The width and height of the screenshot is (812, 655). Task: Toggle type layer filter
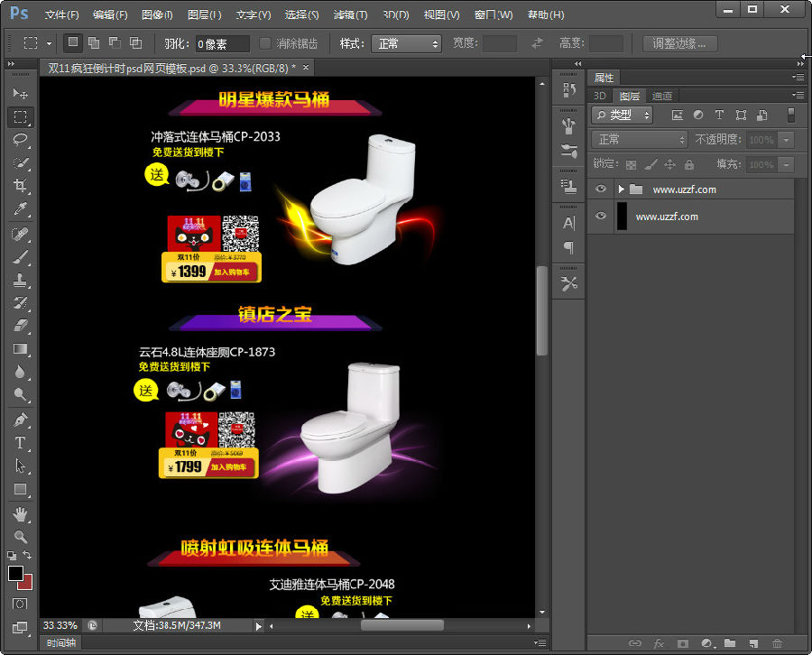pos(719,115)
